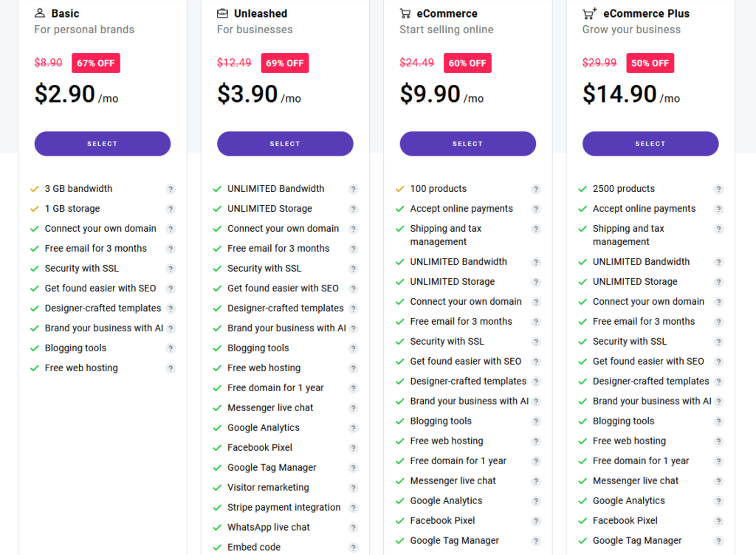The height and width of the screenshot is (555, 756).
Task: Click help icon next to WhatsApp live chat
Action: coord(354,528)
